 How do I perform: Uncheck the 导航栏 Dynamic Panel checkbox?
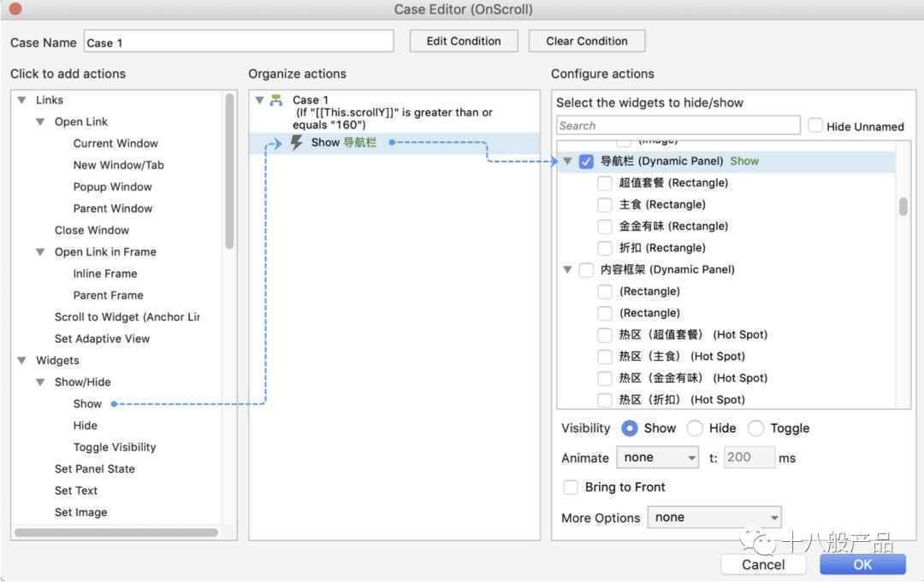[586, 162]
